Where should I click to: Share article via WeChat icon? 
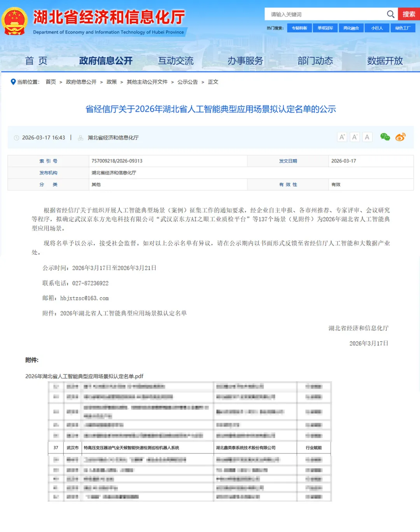pyautogui.click(x=385, y=137)
